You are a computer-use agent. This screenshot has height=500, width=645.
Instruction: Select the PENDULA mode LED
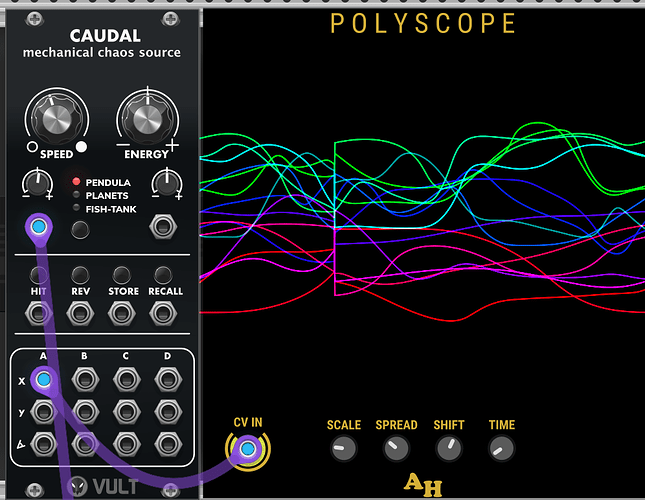(76, 181)
